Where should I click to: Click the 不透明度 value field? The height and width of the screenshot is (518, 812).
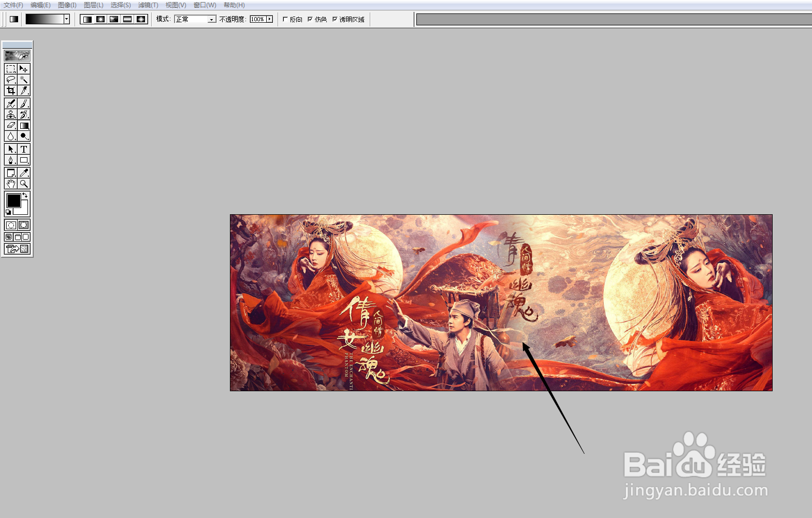click(258, 19)
